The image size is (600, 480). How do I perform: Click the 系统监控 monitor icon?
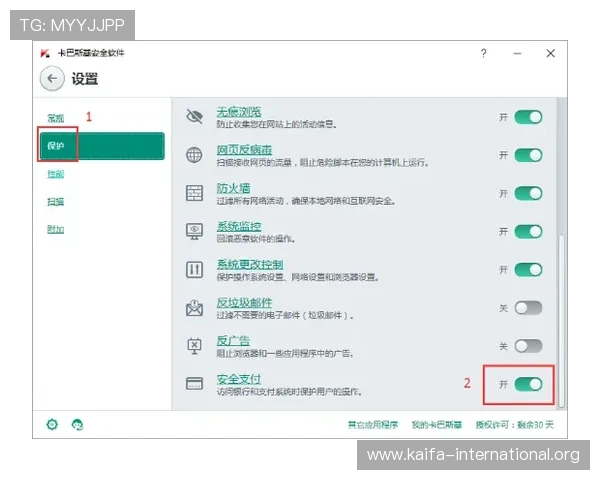(x=194, y=231)
